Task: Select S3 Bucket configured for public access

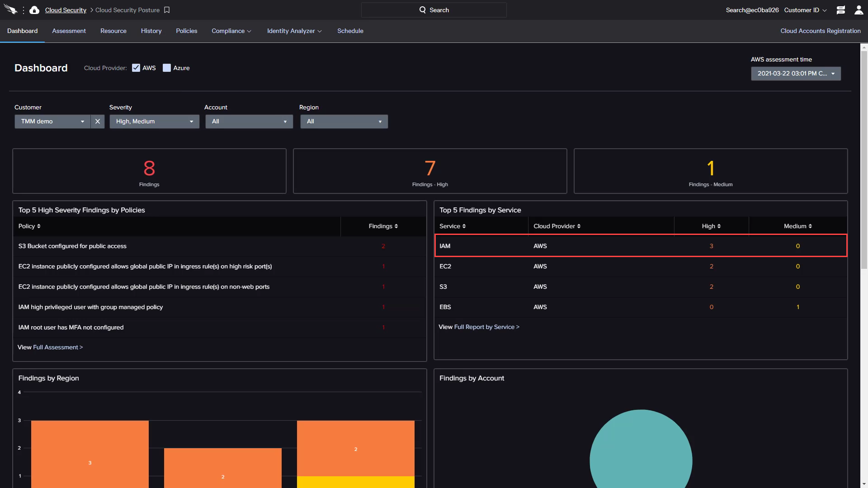Action: pyautogui.click(x=220, y=246)
